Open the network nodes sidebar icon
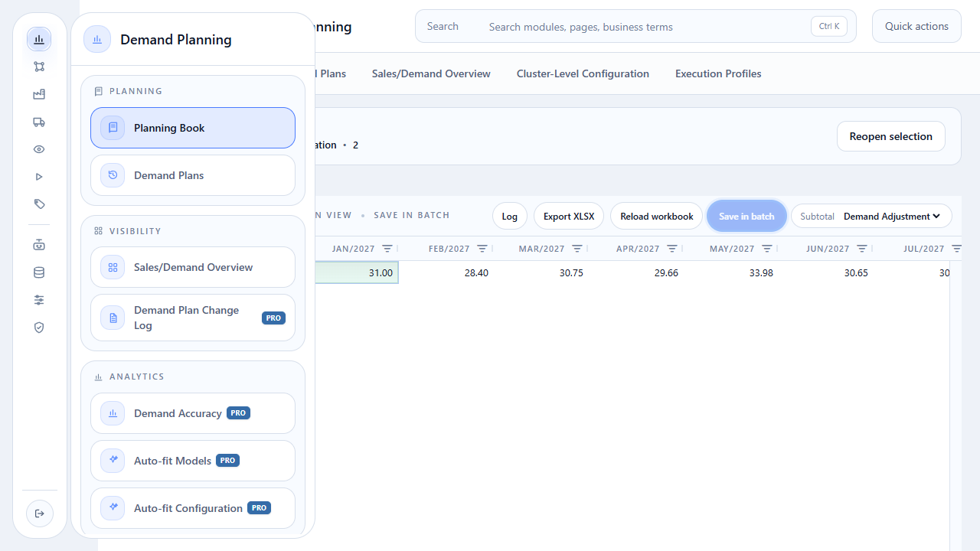Viewport: 980px width, 551px height. [39, 67]
